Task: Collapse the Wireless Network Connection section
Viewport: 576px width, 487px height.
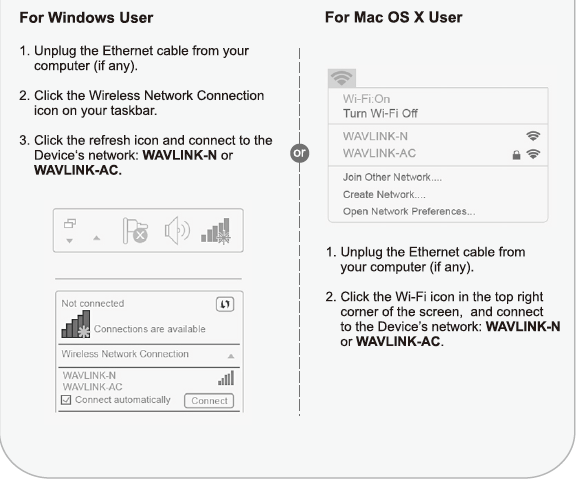Action: click(x=231, y=356)
